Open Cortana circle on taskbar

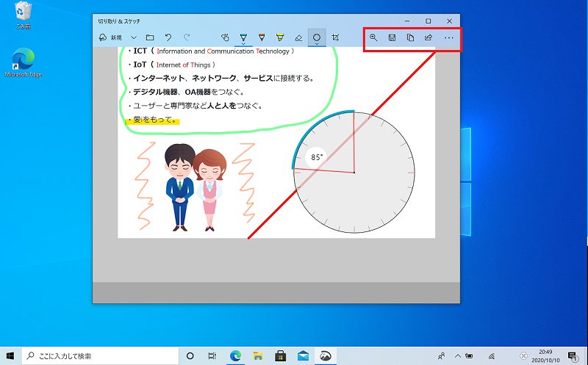[x=190, y=355]
